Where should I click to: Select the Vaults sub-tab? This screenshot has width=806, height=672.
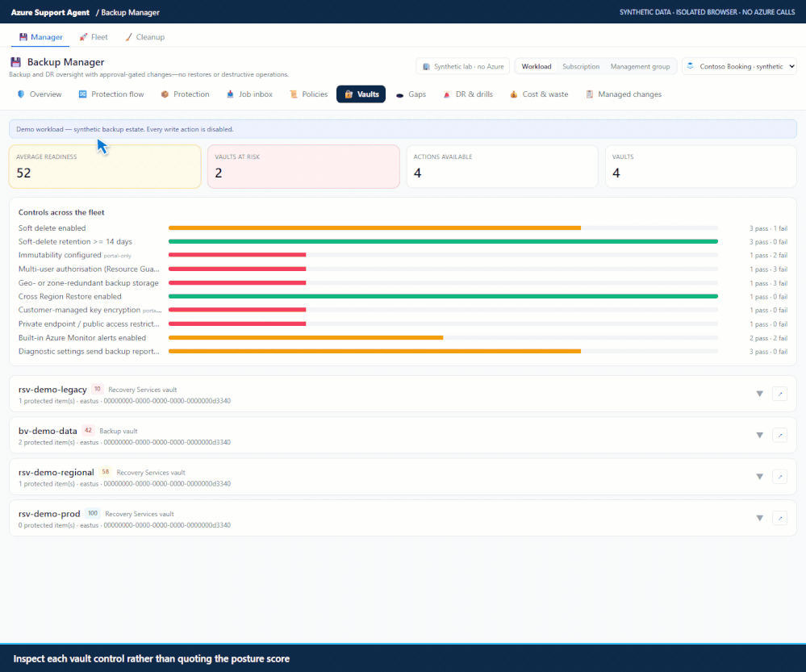click(x=361, y=94)
